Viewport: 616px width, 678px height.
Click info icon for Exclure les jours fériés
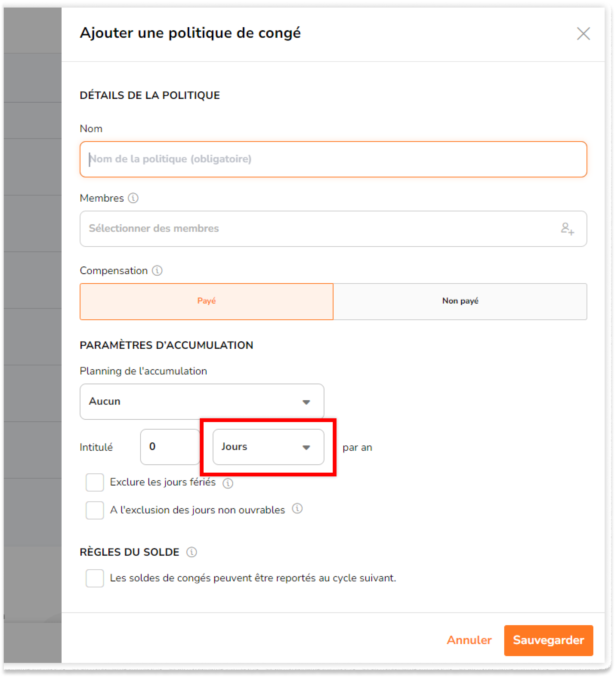pos(228,483)
